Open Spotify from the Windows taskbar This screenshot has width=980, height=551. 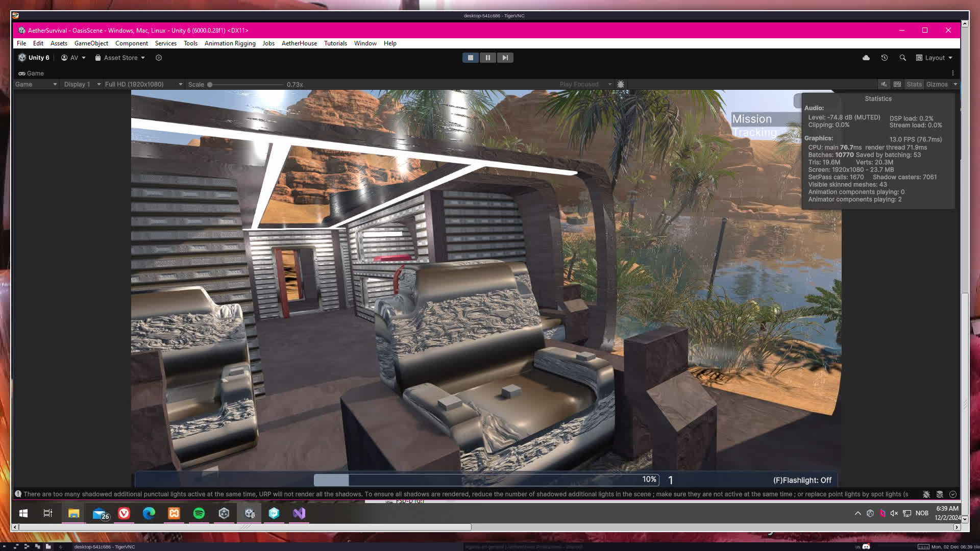199,513
